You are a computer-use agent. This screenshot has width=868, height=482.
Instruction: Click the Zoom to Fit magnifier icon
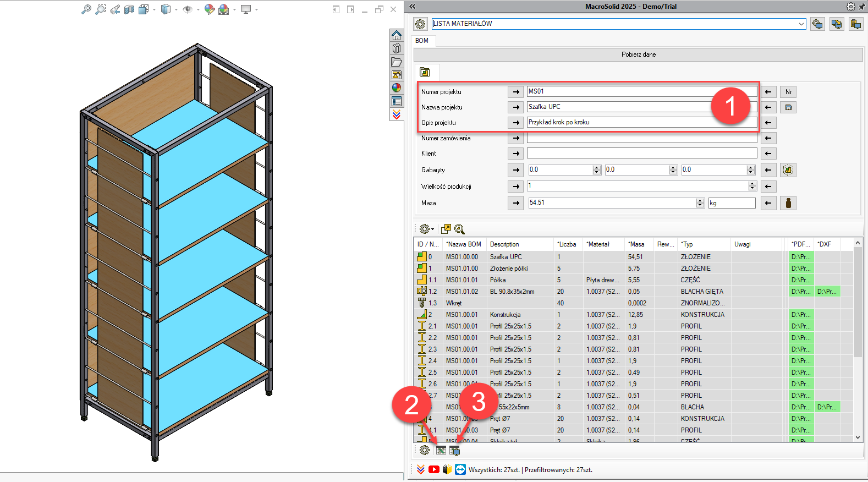point(86,9)
